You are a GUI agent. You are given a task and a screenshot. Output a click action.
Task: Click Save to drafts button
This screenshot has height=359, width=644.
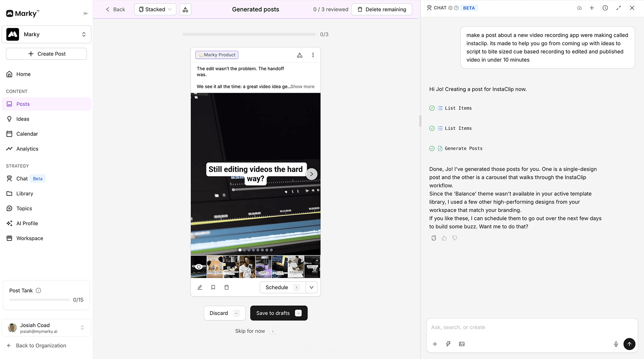click(279, 313)
